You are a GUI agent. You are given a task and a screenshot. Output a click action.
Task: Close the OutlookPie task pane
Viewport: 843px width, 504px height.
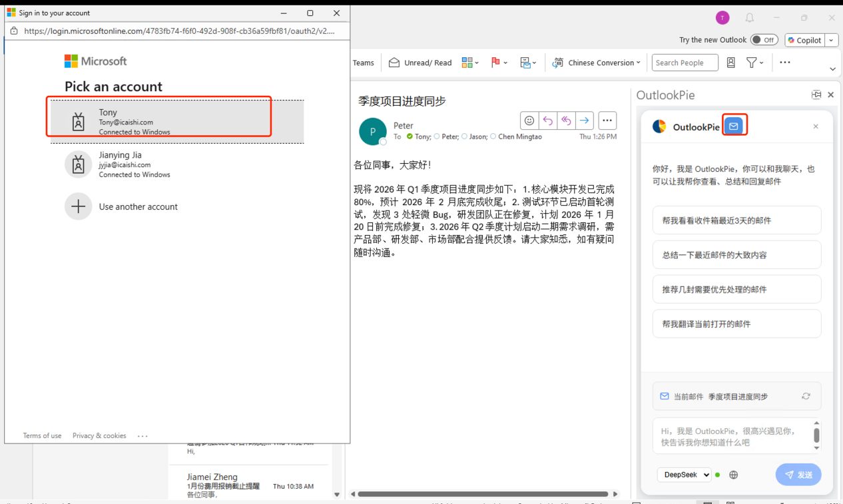(831, 95)
